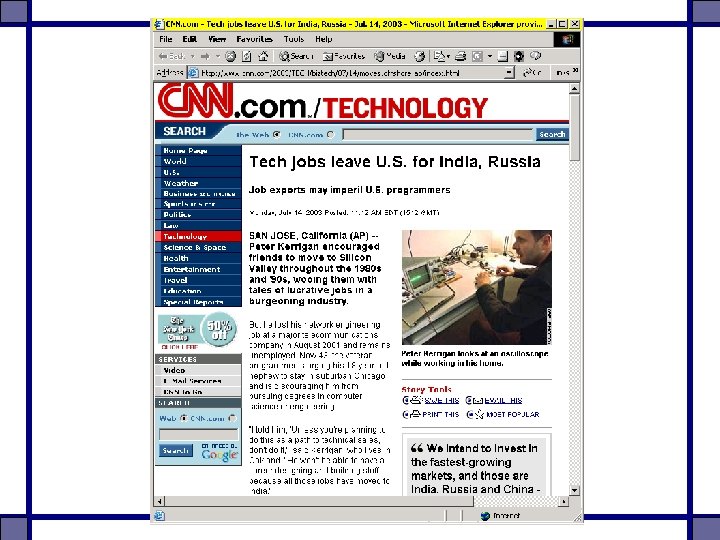Click the sidebar Search button
Viewport: 720px width, 540px height.
[x=175, y=450]
